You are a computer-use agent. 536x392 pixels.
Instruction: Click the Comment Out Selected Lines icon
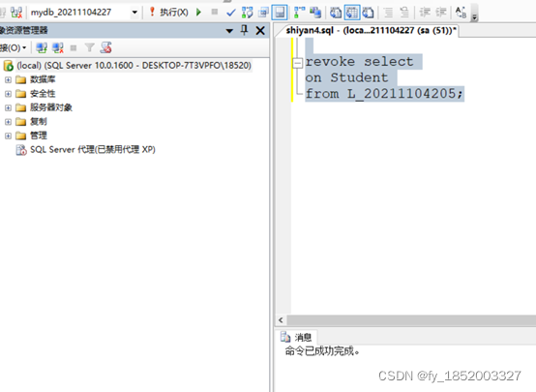pos(388,13)
